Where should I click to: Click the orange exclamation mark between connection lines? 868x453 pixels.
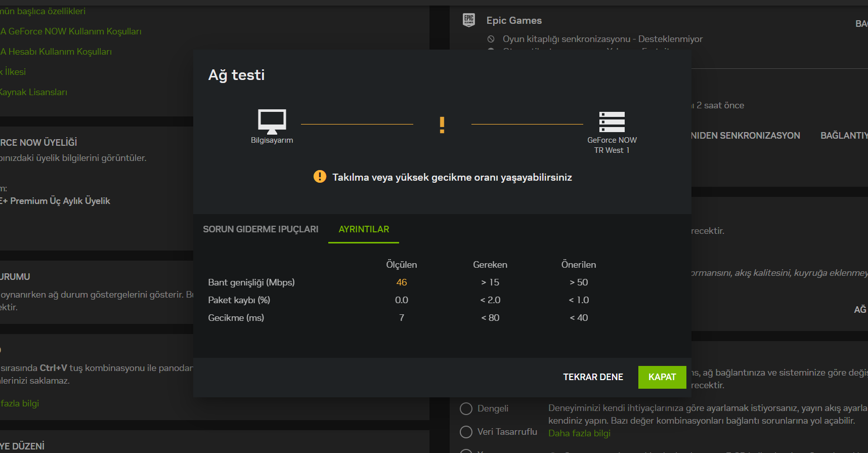click(442, 125)
